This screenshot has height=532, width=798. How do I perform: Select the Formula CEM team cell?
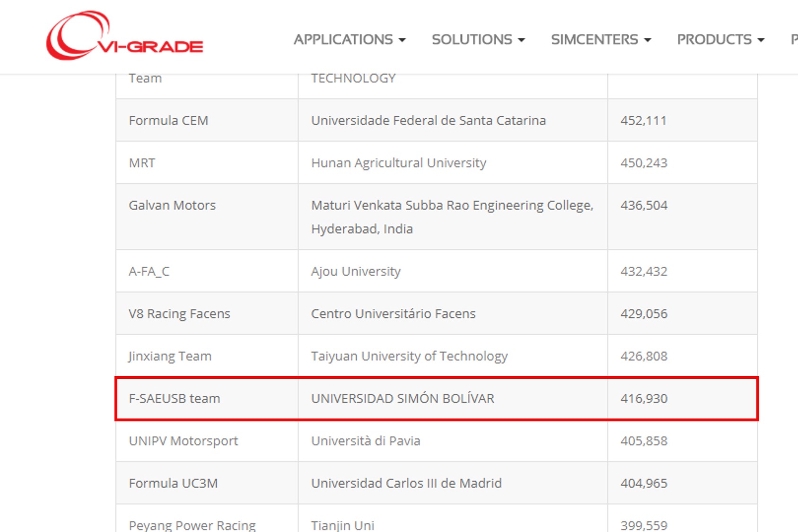tap(207, 120)
